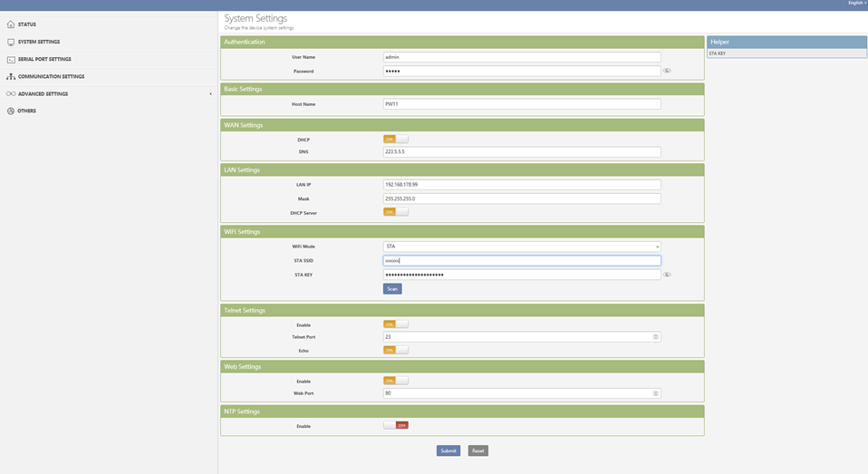Open Communication Settings menu item
Viewport: 868px width, 474px height.
click(x=109, y=76)
